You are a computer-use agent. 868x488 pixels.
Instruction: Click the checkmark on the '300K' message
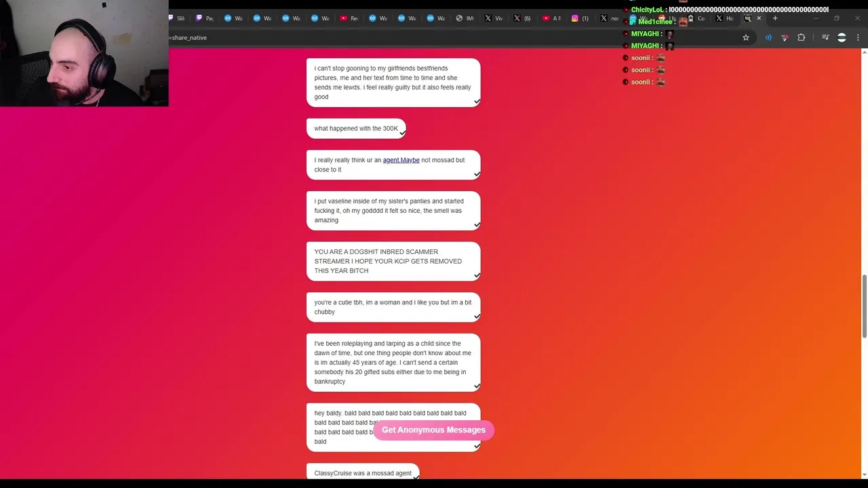click(x=402, y=134)
